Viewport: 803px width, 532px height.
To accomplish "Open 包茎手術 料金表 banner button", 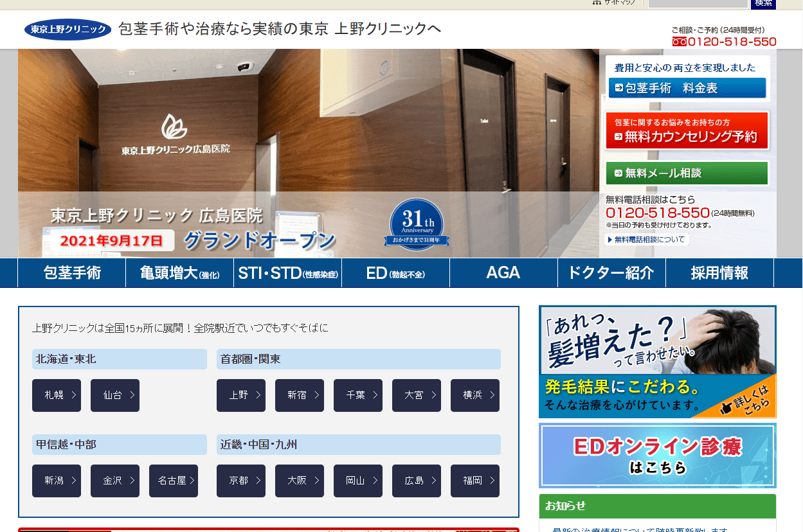I will click(687, 88).
